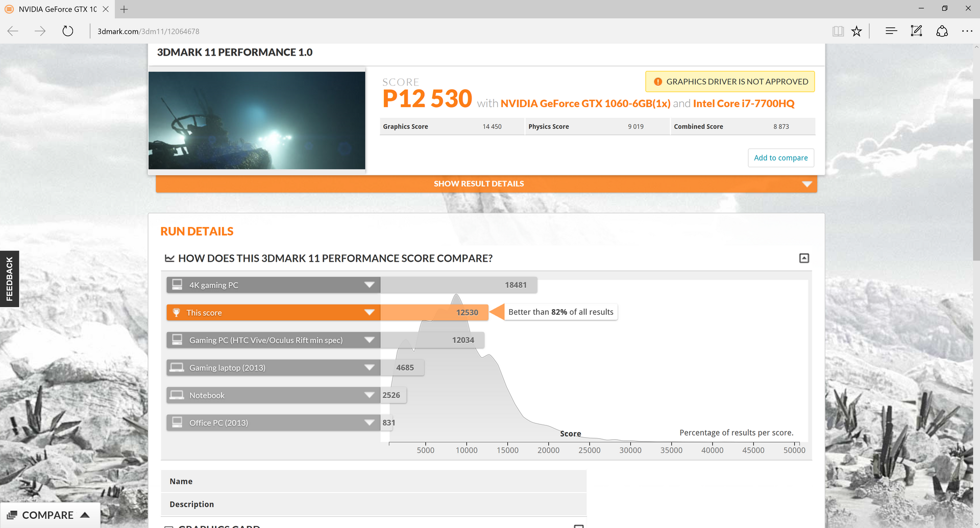
Task: Click the 4K gaming PC desktop icon
Action: pyautogui.click(x=177, y=285)
